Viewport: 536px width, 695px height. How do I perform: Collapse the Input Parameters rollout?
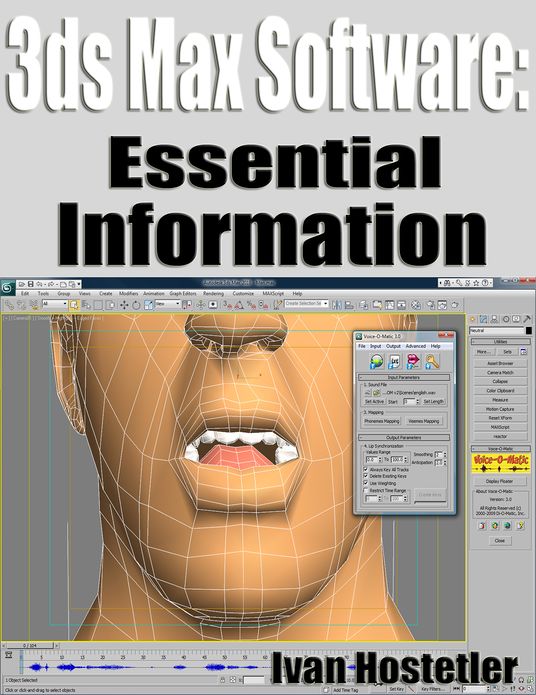404,378
